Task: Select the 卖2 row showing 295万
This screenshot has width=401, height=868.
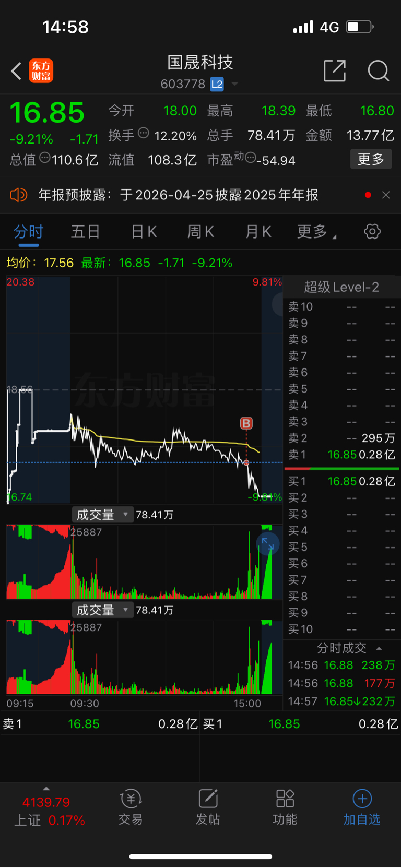Action: (341, 438)
